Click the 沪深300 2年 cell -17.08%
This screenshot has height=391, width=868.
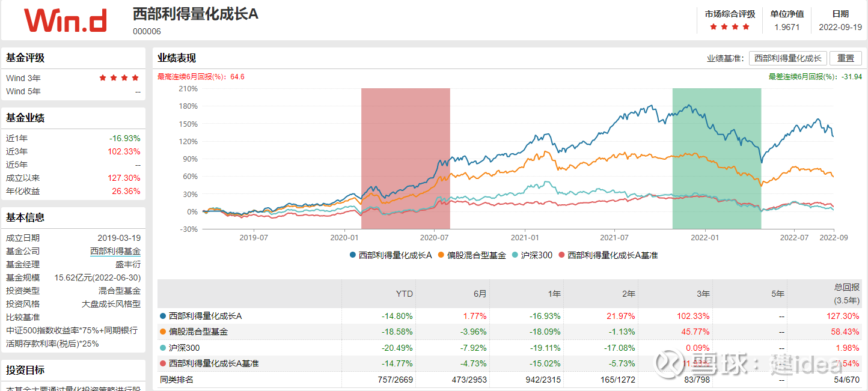pos(620,348)
